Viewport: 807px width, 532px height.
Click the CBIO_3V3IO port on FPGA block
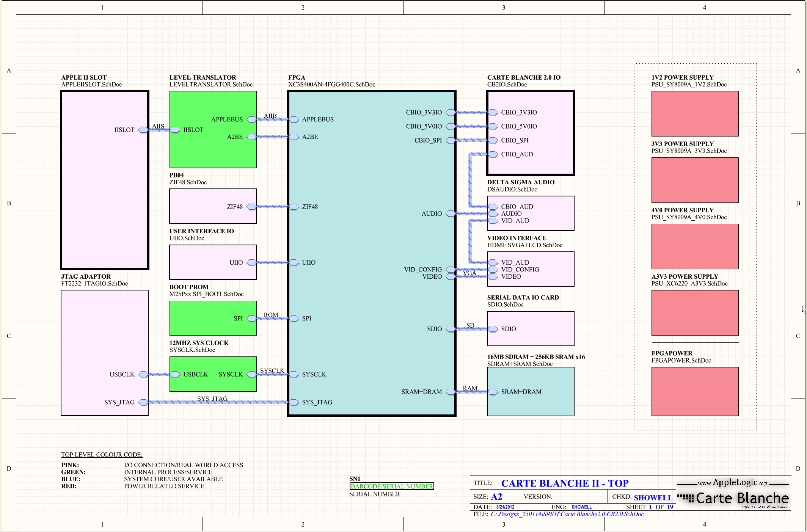point(451,112)
